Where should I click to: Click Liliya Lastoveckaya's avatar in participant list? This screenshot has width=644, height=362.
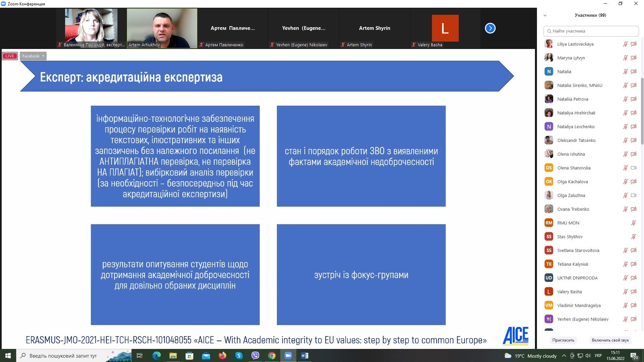click(x=549, y=44)
